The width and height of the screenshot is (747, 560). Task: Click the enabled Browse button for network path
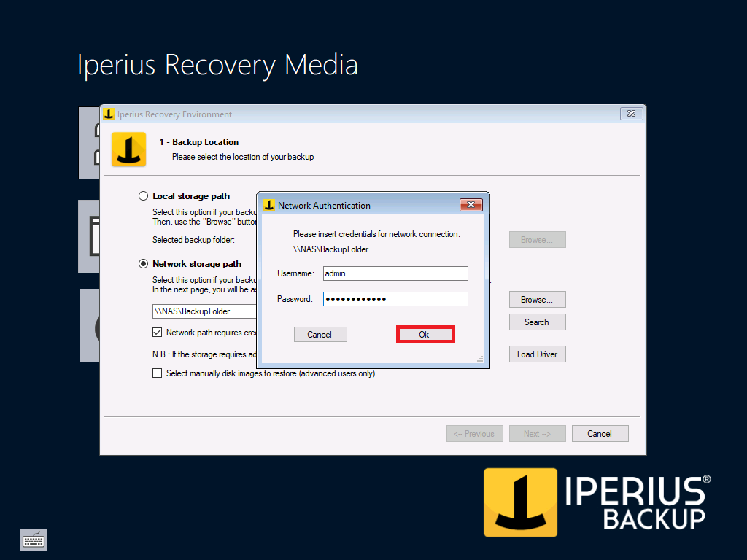(x=538, y=300)
